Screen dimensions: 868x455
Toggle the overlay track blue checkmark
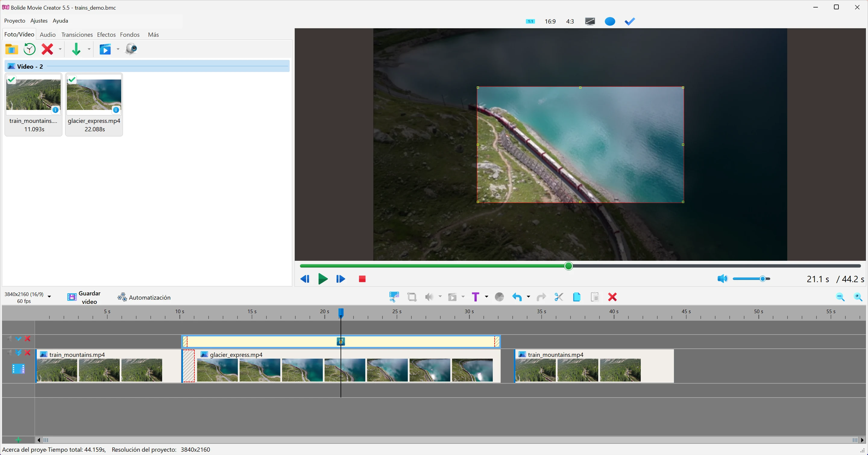18,338
